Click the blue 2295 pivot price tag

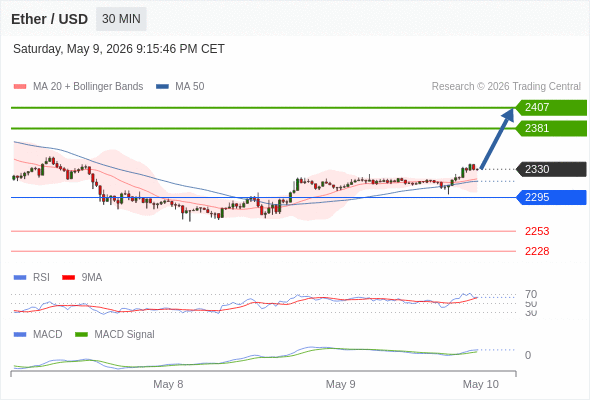pyautogui.click(x=551, y=197)
